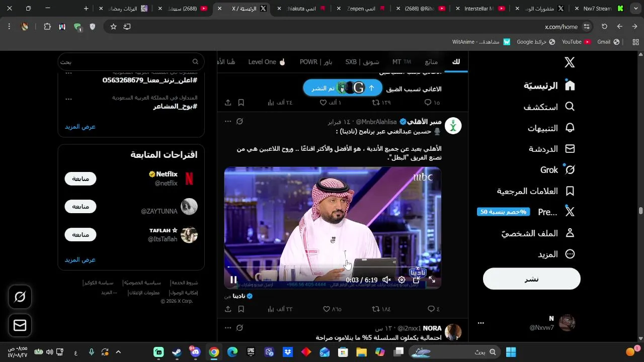The height and width of the screenshot is (362, 644).
Task: Repost the منبر الأهلي post with 184 reposts
Action: tap(375, 309)
